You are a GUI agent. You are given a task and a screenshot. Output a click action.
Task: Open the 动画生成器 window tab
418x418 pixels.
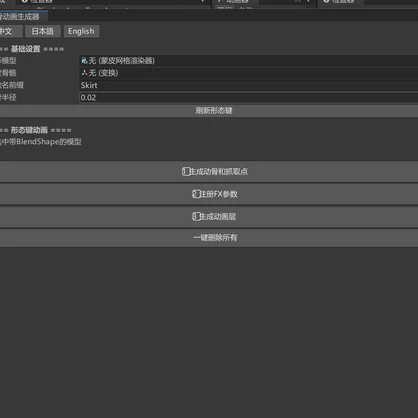(x=23, y=16)
